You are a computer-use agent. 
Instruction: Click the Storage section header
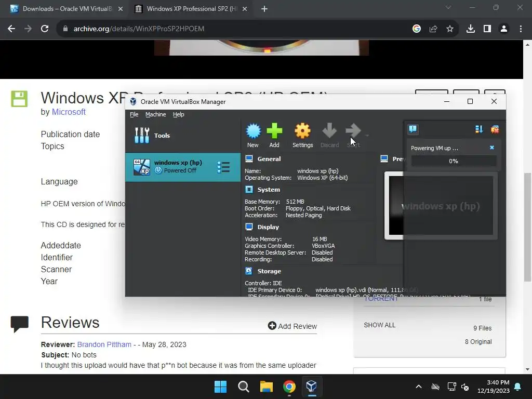pyautogui.click(x=269, y=271)
